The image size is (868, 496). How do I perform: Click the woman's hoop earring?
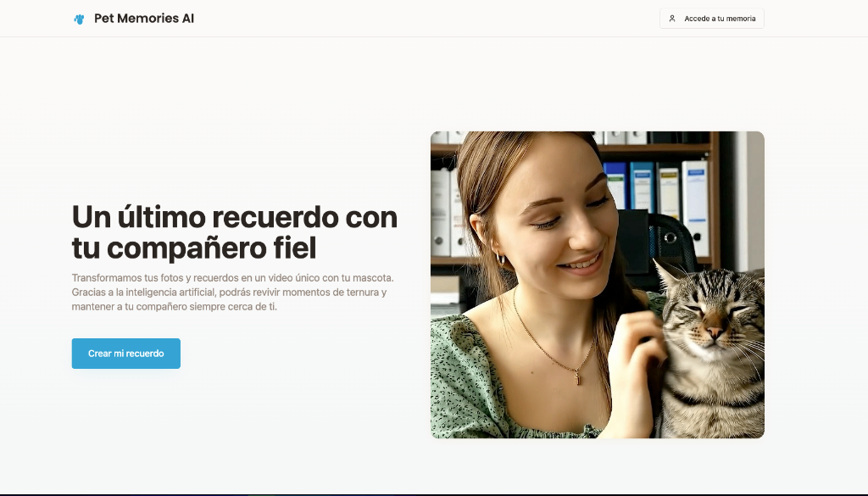501,259
